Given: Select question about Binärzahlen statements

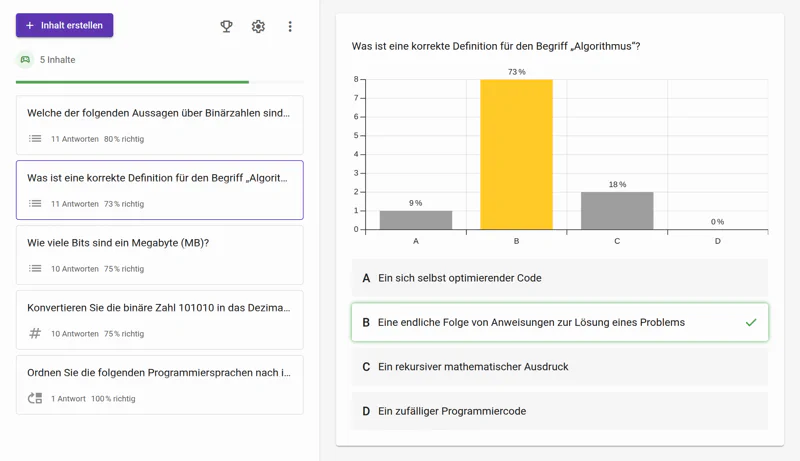Looking at the screenshot, I should tap(159, 114).
